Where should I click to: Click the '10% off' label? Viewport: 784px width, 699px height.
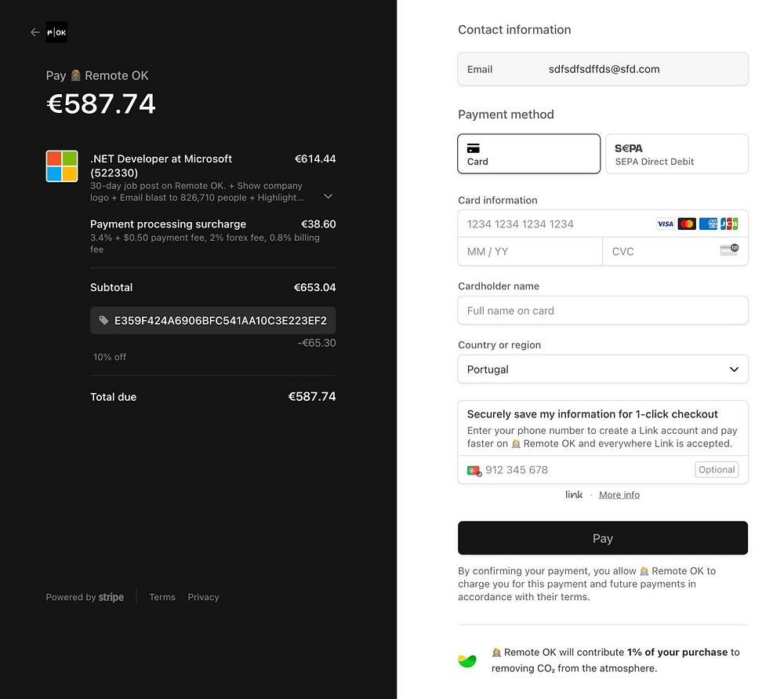pos(110,357)
